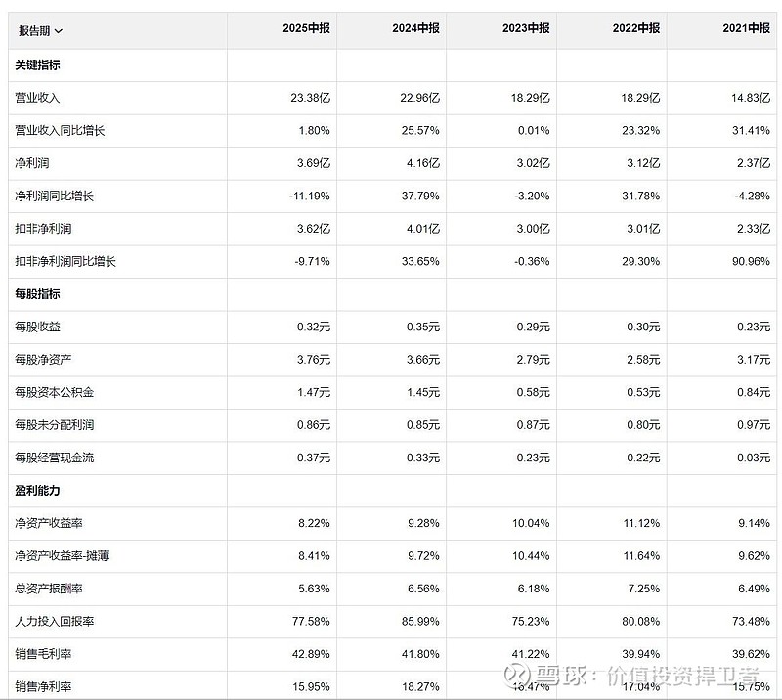Click the 净利润 row label
782x700 pixels.
[32, 163]
